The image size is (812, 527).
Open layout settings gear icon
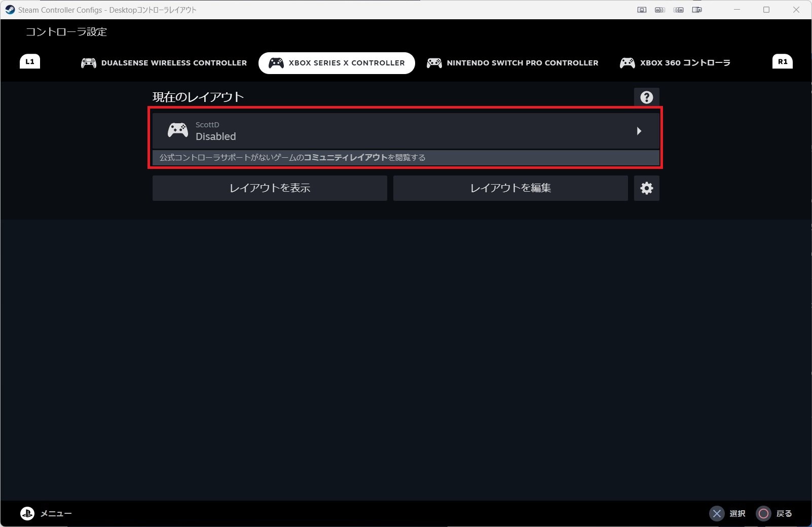click(646, 188)
